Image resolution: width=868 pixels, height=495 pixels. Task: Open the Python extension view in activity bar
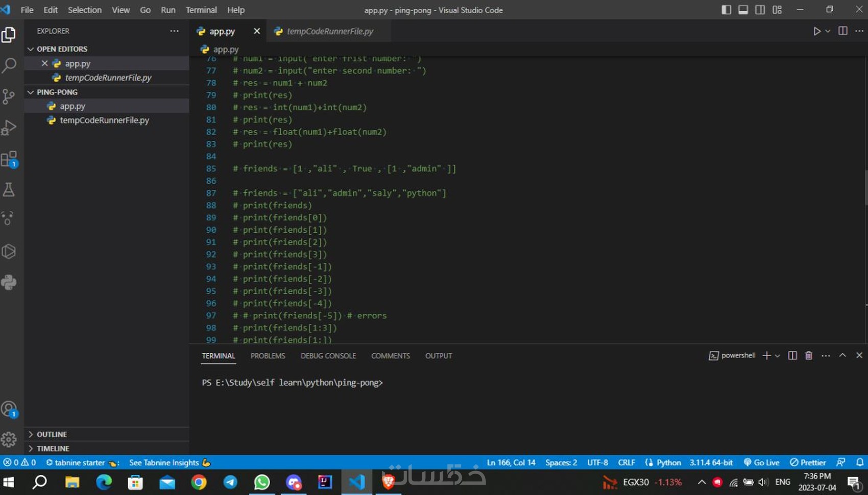[9, 282]
